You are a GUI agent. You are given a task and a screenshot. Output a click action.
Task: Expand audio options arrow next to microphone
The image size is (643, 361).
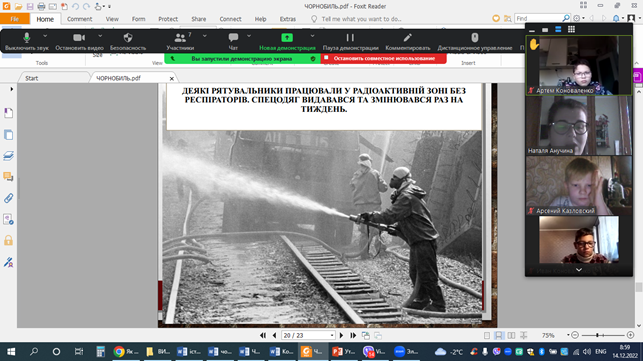(x=45, y=36)
